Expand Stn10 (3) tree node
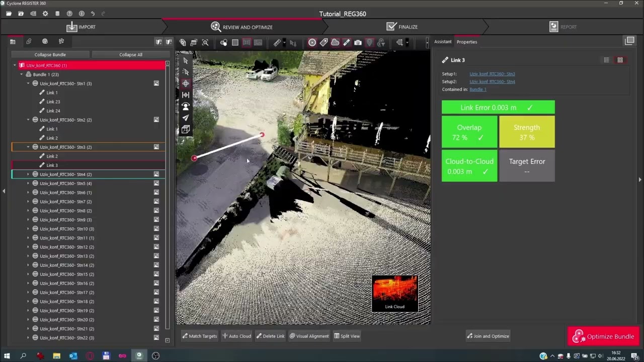This screenshot has height=362, width=644. (x=28, y=229)
